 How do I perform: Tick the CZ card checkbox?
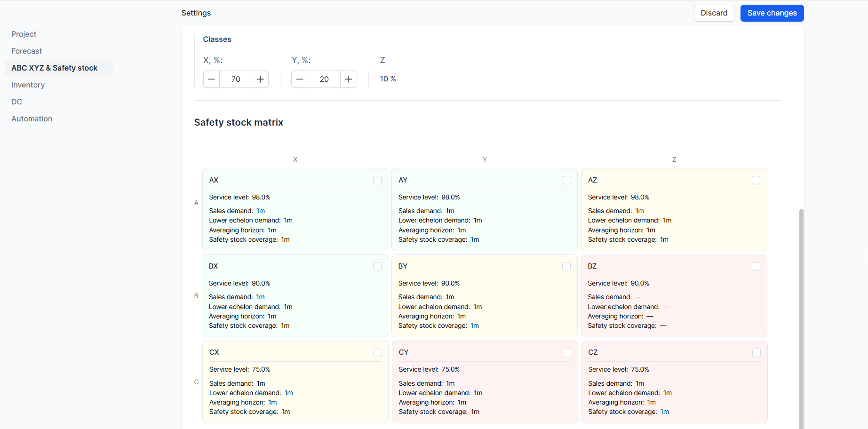(757, 353)
